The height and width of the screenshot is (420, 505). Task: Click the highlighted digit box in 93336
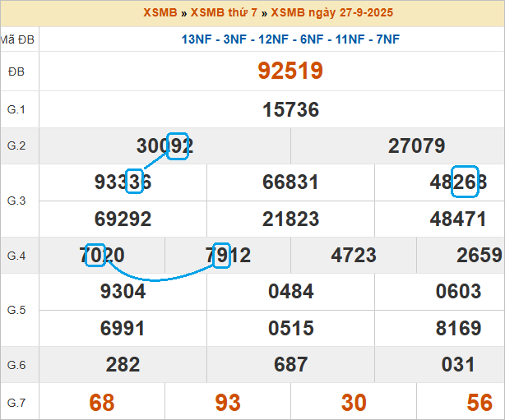point(135,182)
